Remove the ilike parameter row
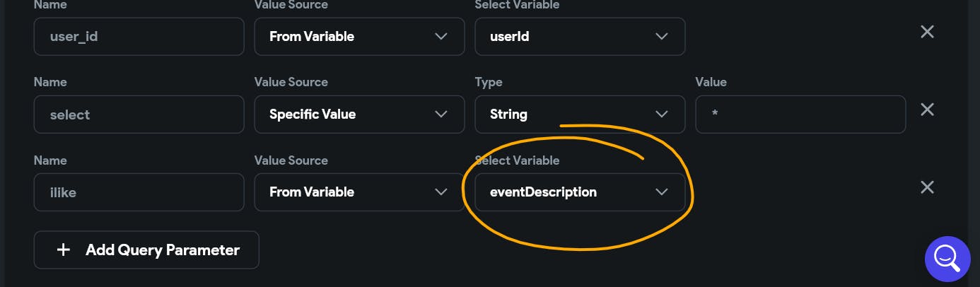This screenshot has height=287, width=980. [926, 187]
